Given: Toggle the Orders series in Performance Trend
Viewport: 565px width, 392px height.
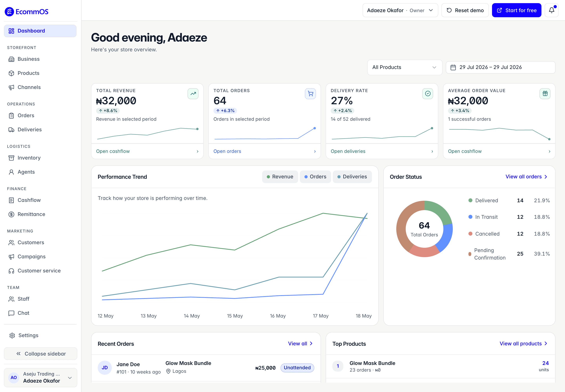Looking at the screenshot, I should click(x=315, y=177).
